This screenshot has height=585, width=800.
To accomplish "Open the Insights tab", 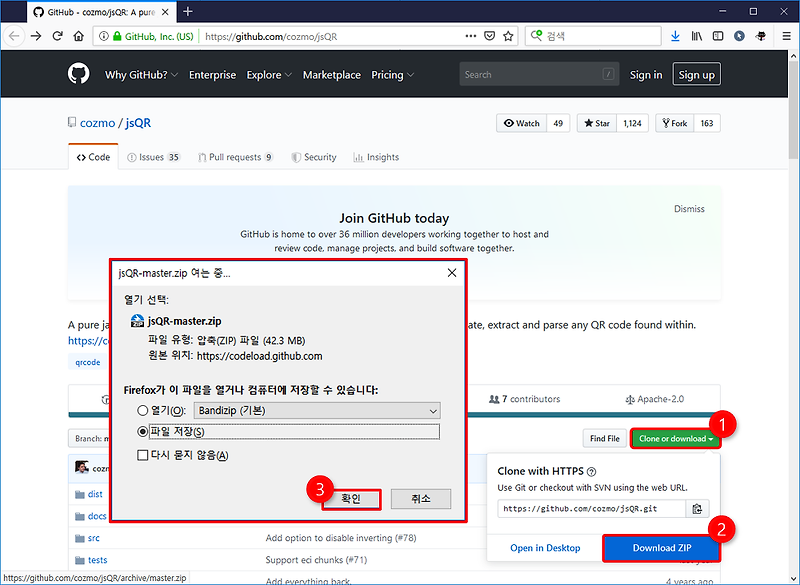I will pyautogui.click(x=376, y=157).
